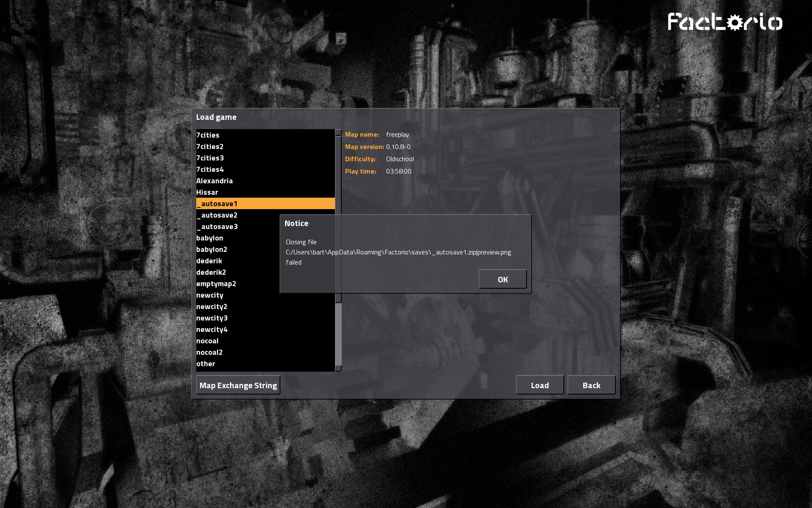Select the babylon save

click(238, 238)
